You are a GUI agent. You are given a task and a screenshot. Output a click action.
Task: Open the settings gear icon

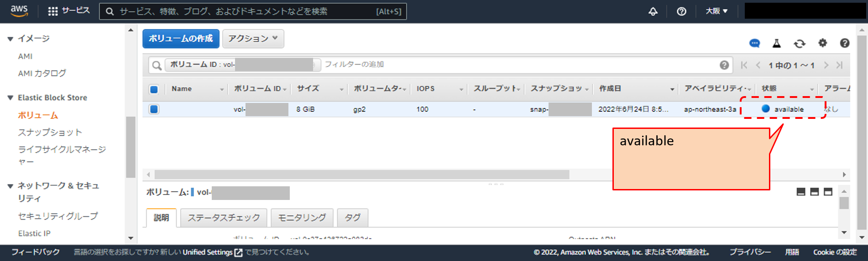[x=822, y=43]
